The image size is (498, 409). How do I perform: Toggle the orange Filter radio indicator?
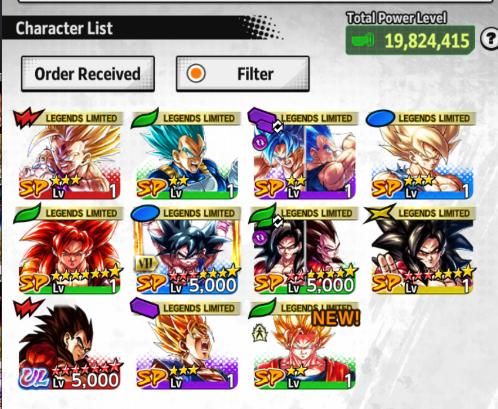(x=196, y=73)
